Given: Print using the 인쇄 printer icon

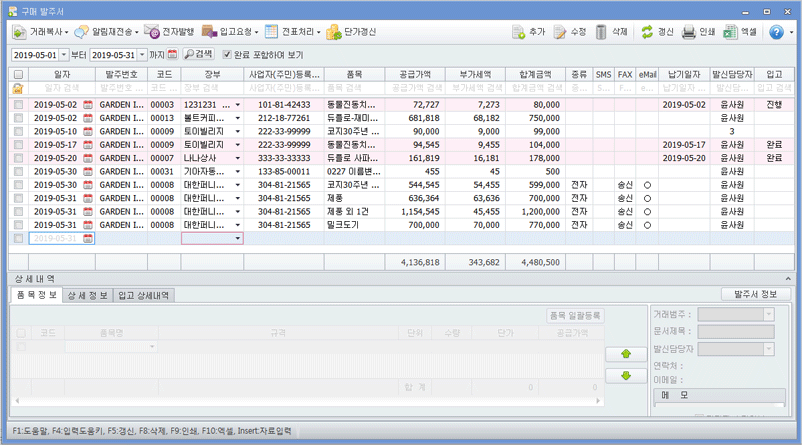Looking at the screenshot, I should [689, 32].
